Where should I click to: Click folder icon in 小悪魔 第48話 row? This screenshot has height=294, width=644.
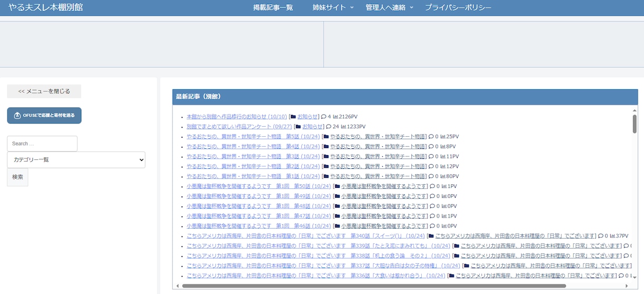(x=337, y=206)
